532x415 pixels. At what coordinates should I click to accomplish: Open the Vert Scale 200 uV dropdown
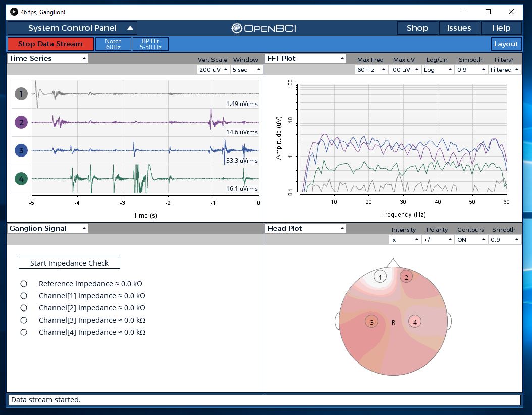point(214,70)
